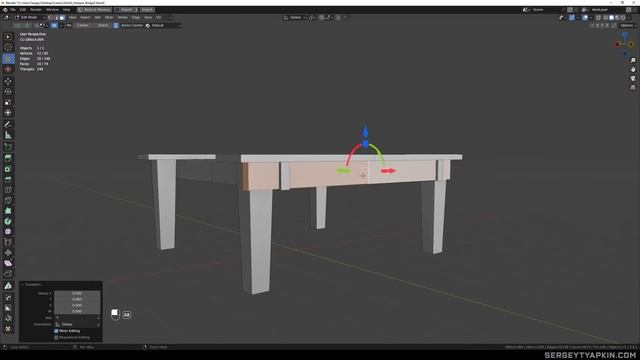Select the Poly Build tool
The height and width of the screenshot is (360, 640).
[8, 211]
